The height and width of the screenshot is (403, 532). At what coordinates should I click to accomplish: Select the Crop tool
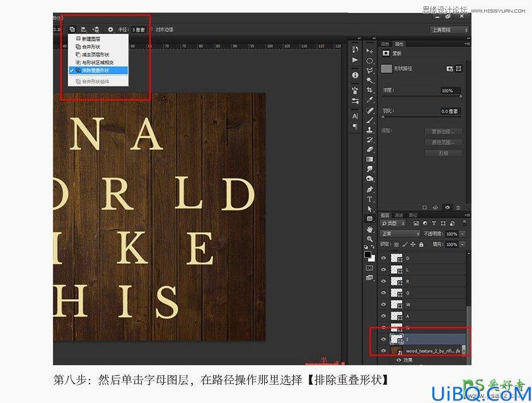369,90
